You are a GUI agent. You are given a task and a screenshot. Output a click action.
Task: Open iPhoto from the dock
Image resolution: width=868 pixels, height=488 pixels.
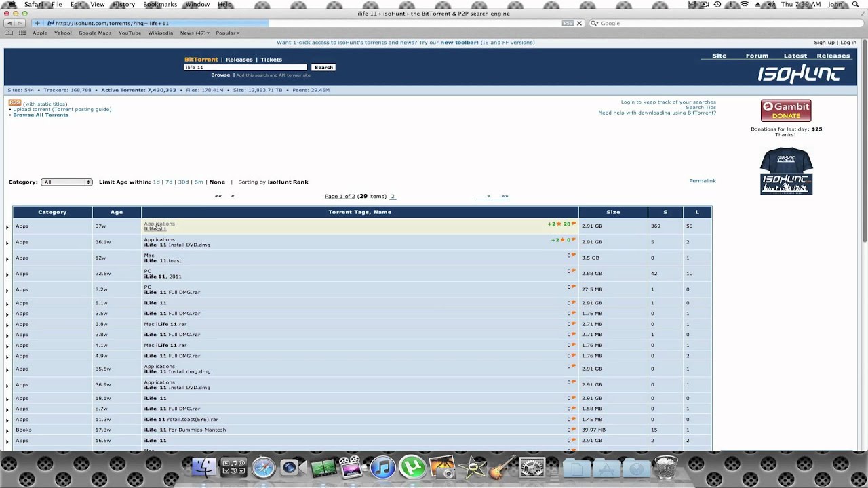click(x=442, y=467)
